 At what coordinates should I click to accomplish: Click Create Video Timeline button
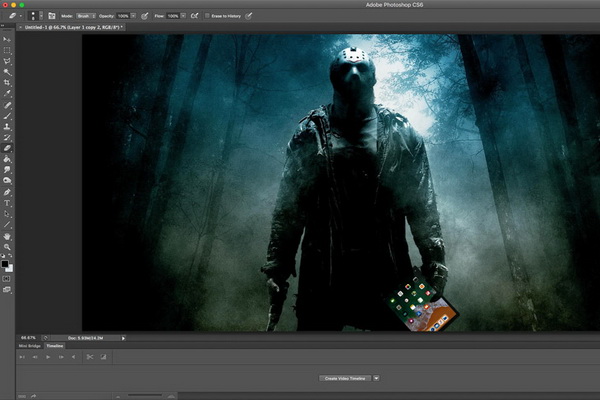345,378
